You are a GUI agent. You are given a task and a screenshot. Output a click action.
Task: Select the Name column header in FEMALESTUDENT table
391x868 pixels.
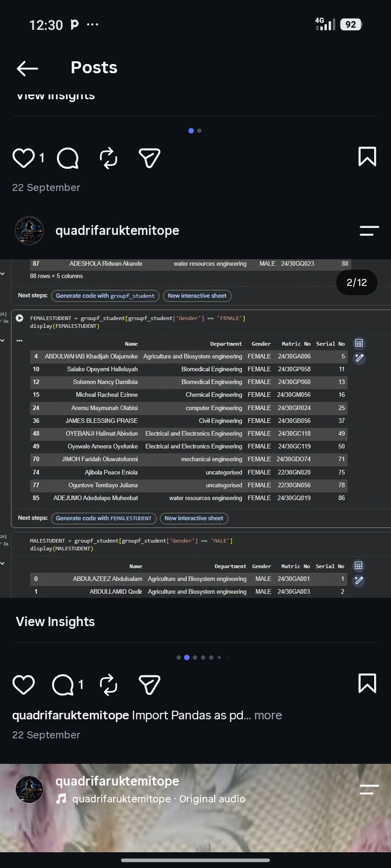click(x=131, y=344)
